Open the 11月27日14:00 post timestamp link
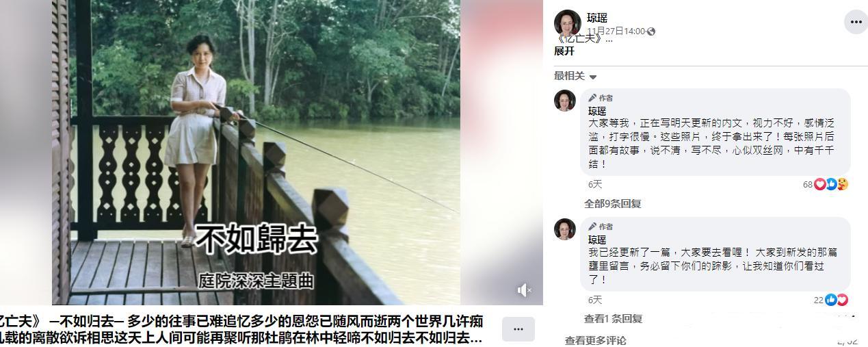Image resolution: width=868 pixels, height=347 pixels. (x=616, y=31)
